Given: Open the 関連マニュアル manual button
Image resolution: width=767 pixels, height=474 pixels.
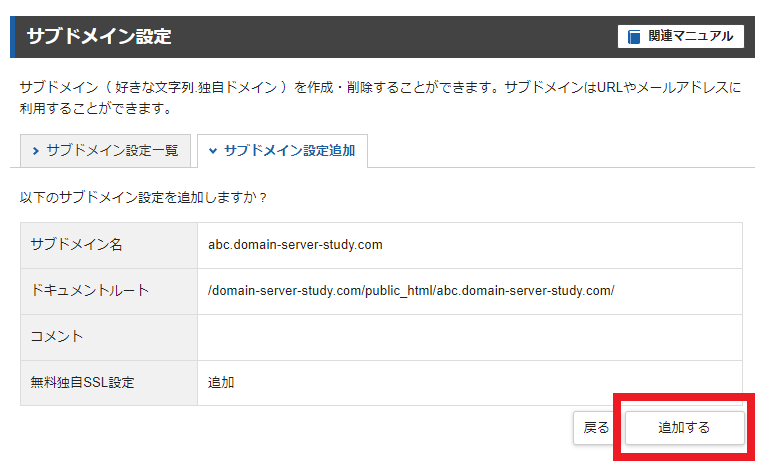Looking at the screenshot, I should [x=680, y=36].
